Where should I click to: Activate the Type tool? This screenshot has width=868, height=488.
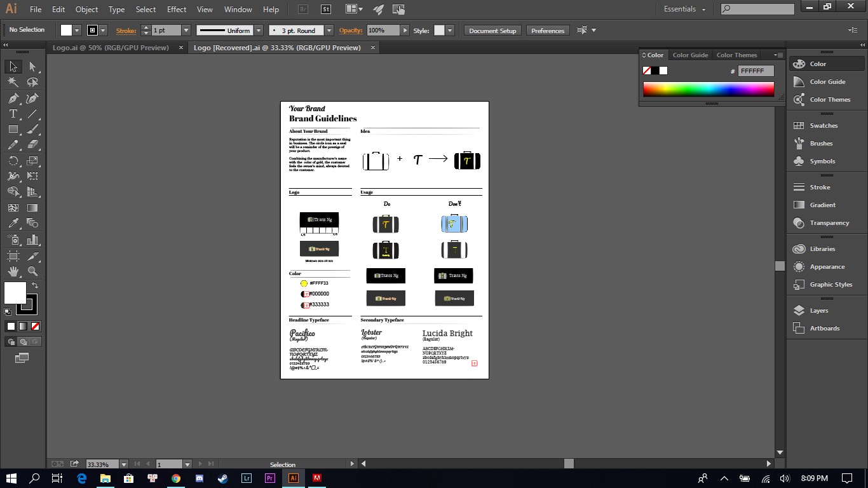coord(13,114)
